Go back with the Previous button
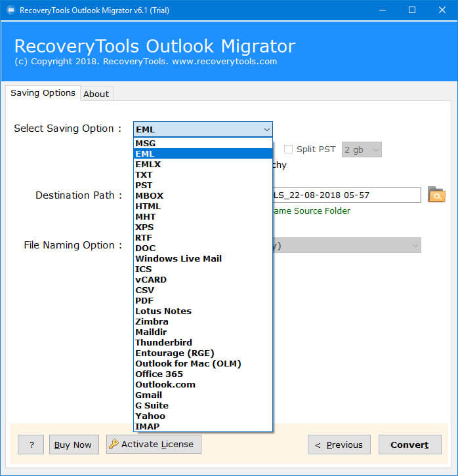The image size is (458, 476). pyautogui.click(x=339, y=445)
